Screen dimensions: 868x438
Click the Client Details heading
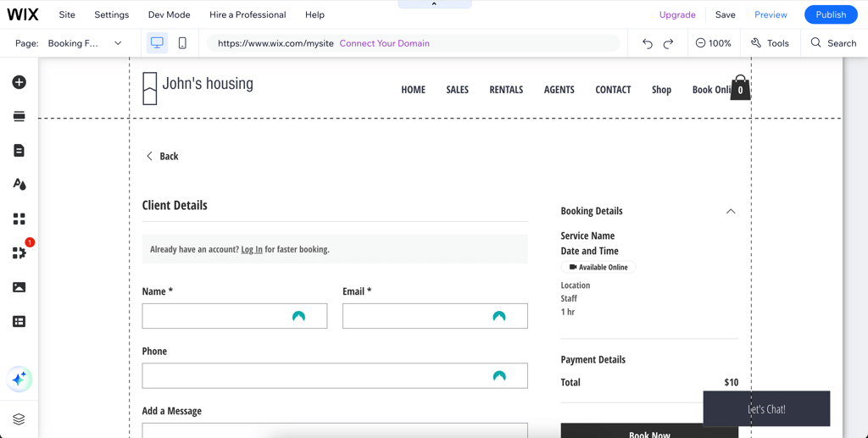tap(175, 205)
